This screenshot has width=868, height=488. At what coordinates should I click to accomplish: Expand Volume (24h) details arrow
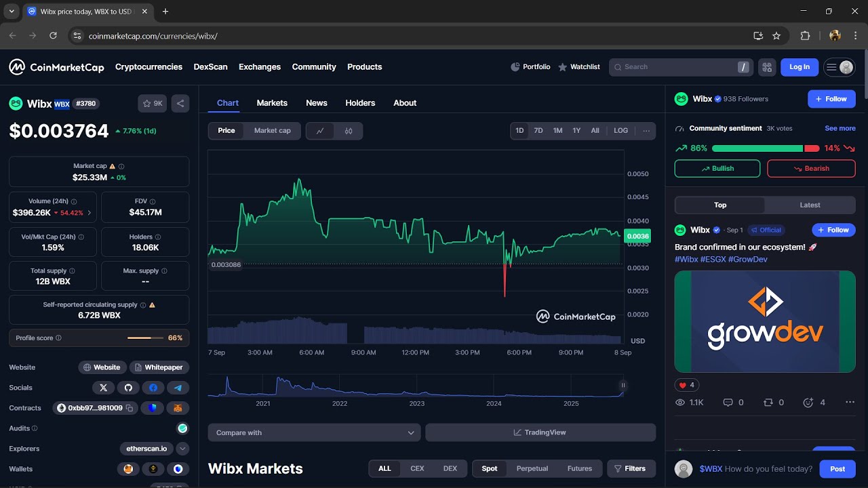[x=90, y=213]
